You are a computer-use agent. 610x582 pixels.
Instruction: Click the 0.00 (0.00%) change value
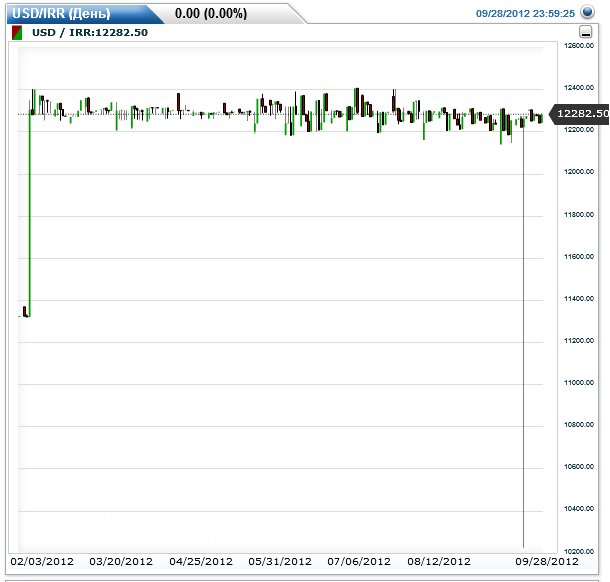coord(211,14)
